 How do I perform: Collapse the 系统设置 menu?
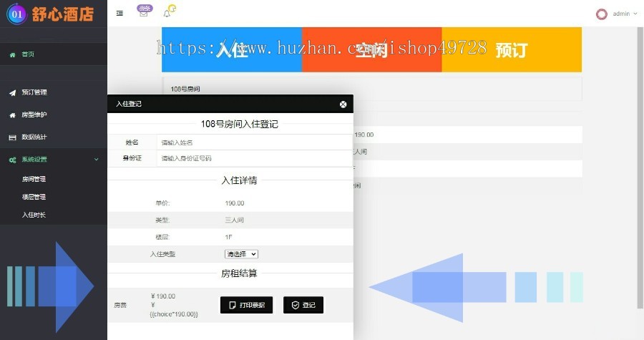(x=54, y=160)
